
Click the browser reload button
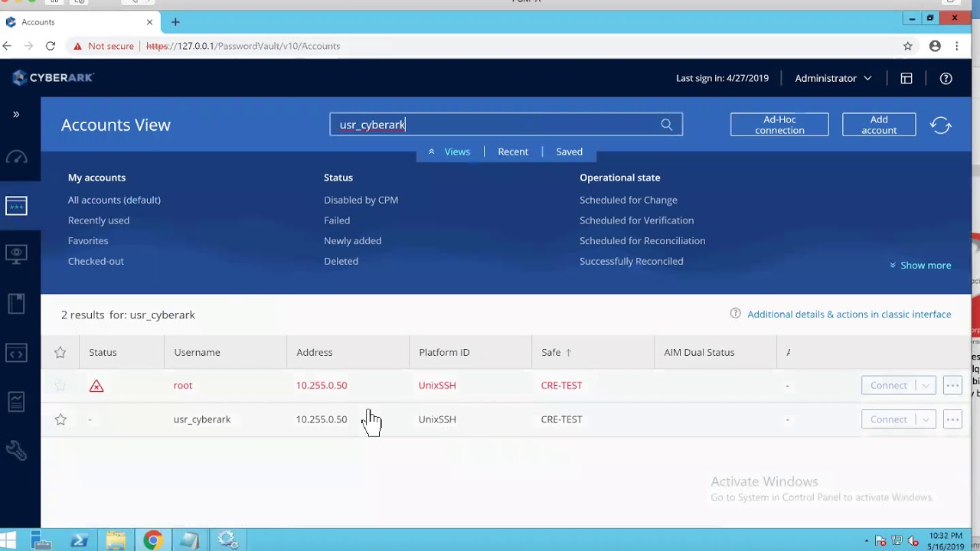(51, 46)
